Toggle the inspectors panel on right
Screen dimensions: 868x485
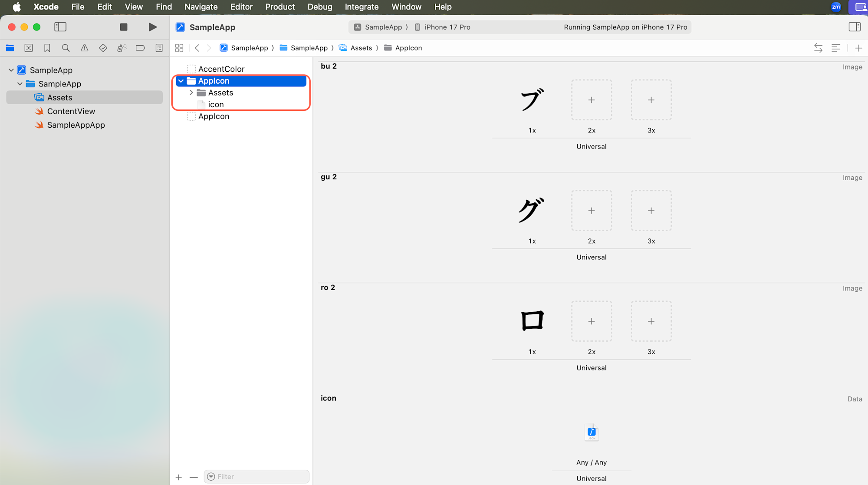click(855, 27)
